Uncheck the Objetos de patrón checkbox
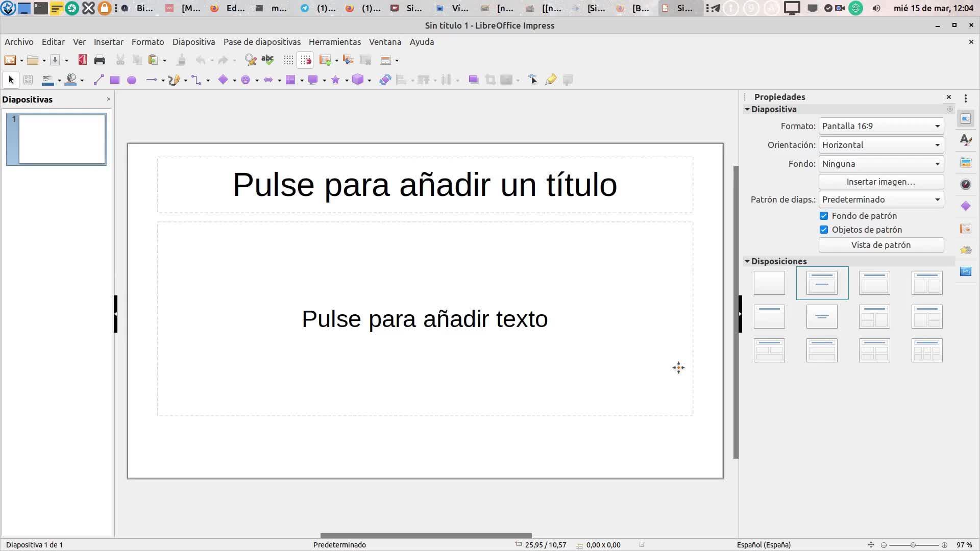Image resolution: width=980 pixels, height=551 pixels. point(824,230)
